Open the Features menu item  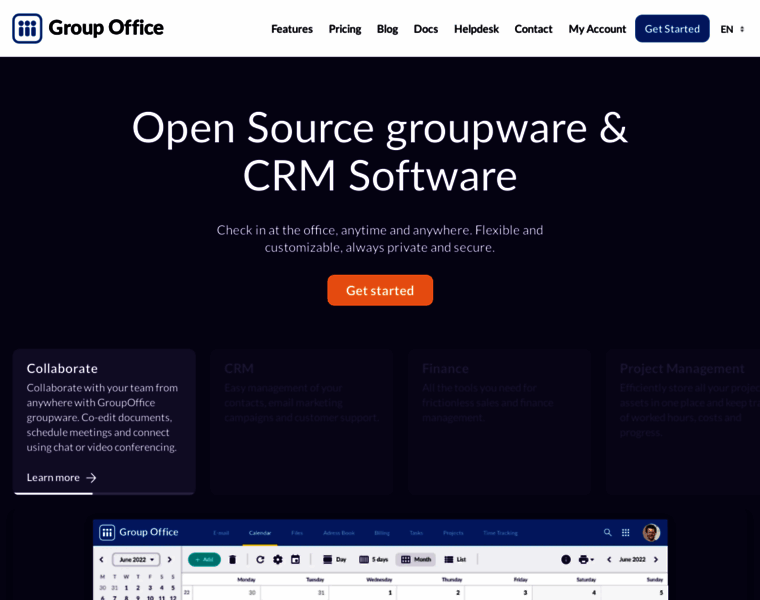click(x=292, y=29)
